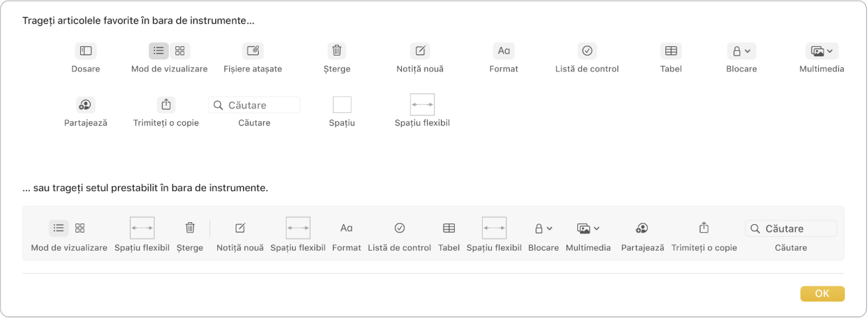This screenshot has height=318, width=868.
Task: Click the Partajează icon in the top row
Action: (x=85, y=104)
